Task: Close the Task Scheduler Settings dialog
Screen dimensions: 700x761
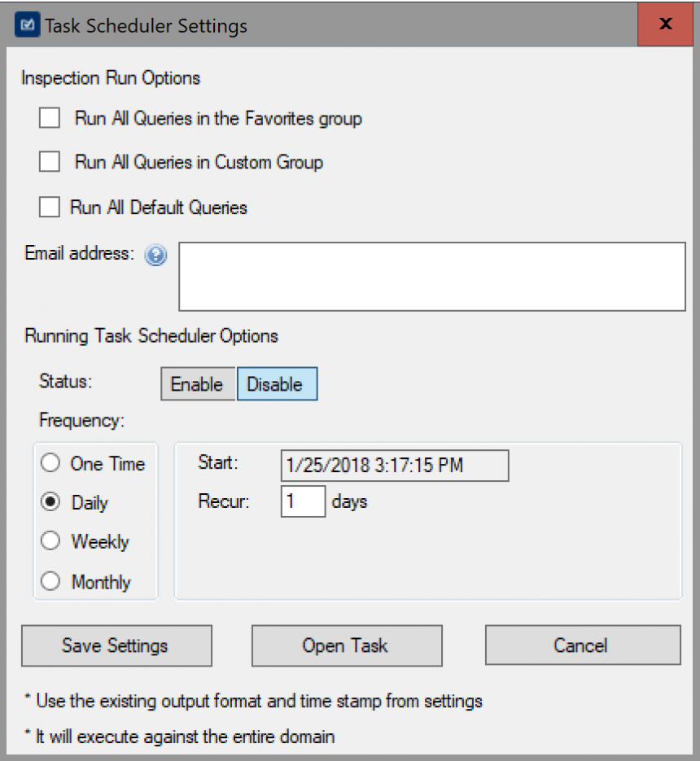Action: pyautogui.click(x=665, y=24)
